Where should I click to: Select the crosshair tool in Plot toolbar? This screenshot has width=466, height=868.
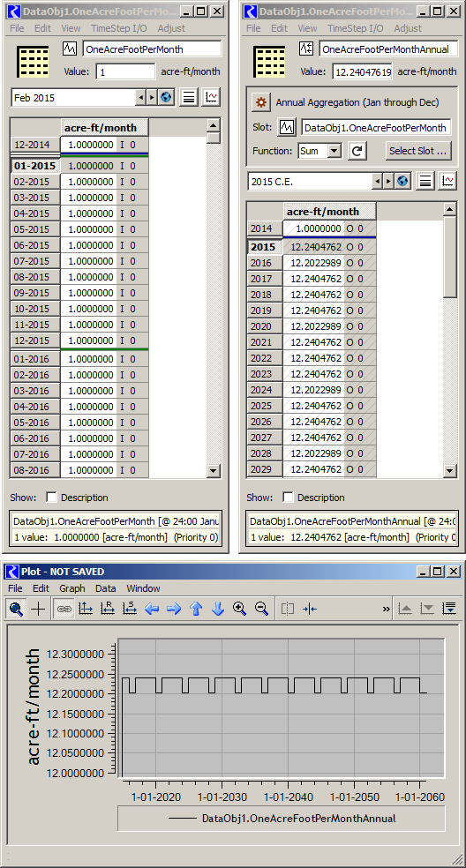pyautogui.click(x=38, y=609)
